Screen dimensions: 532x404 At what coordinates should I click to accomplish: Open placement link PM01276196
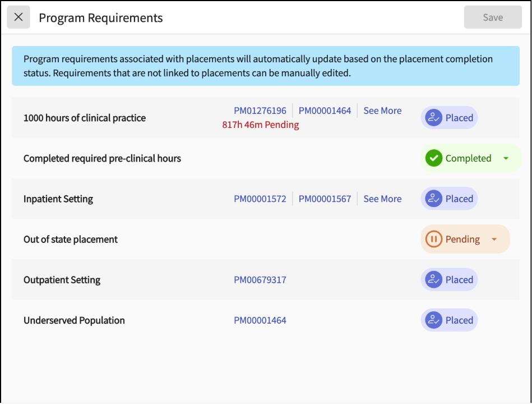point(260,111)
